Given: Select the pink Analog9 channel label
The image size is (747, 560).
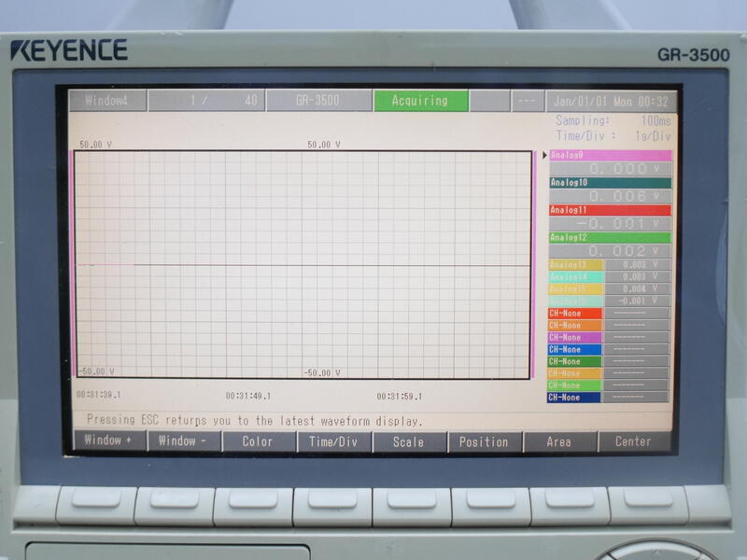Looking at the screenshot, I should click(x=610, y=156).
